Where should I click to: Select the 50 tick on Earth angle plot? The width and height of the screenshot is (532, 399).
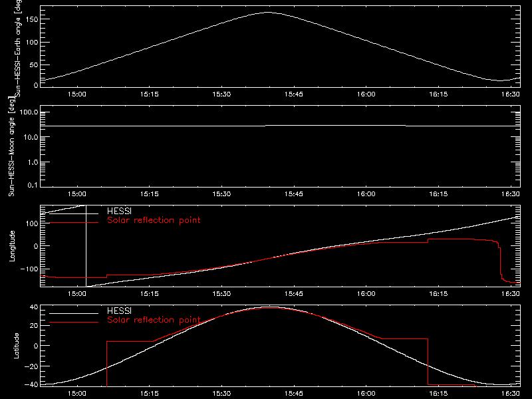(34, 65)
